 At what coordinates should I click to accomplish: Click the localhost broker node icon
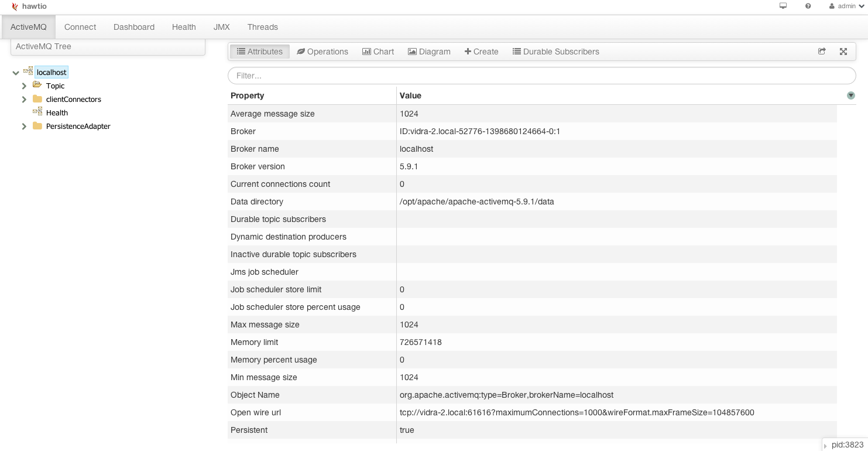28,71
